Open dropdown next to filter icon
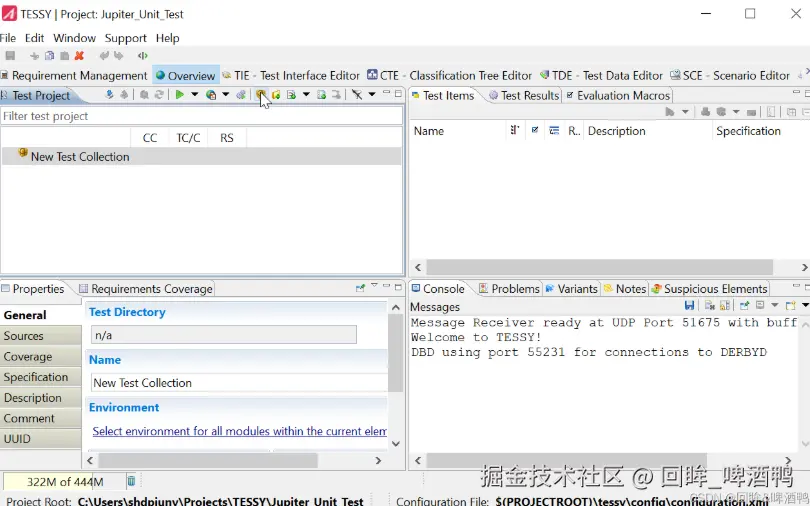This screenshot has width=810, height=506. [372, 94]
